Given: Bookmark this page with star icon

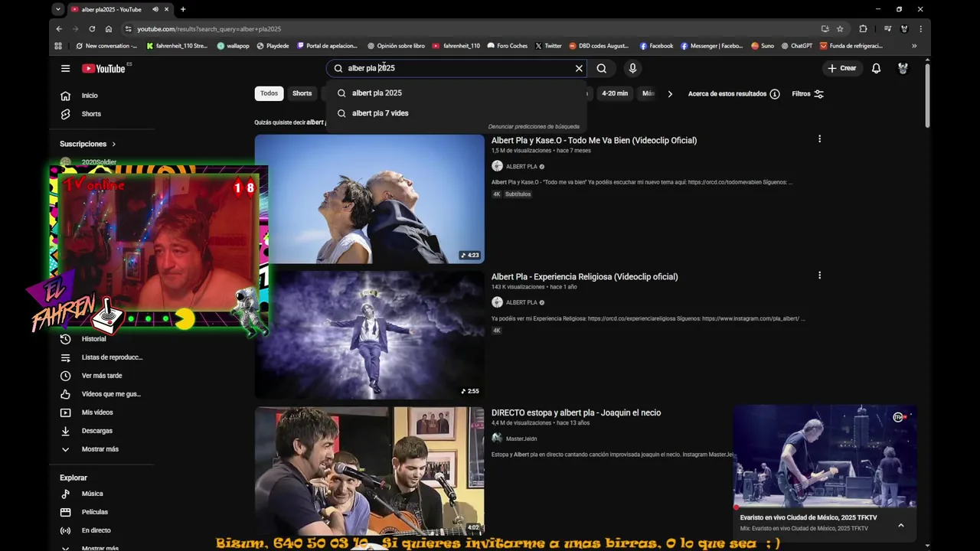Looking at the screenshot, I should (840, 28).
